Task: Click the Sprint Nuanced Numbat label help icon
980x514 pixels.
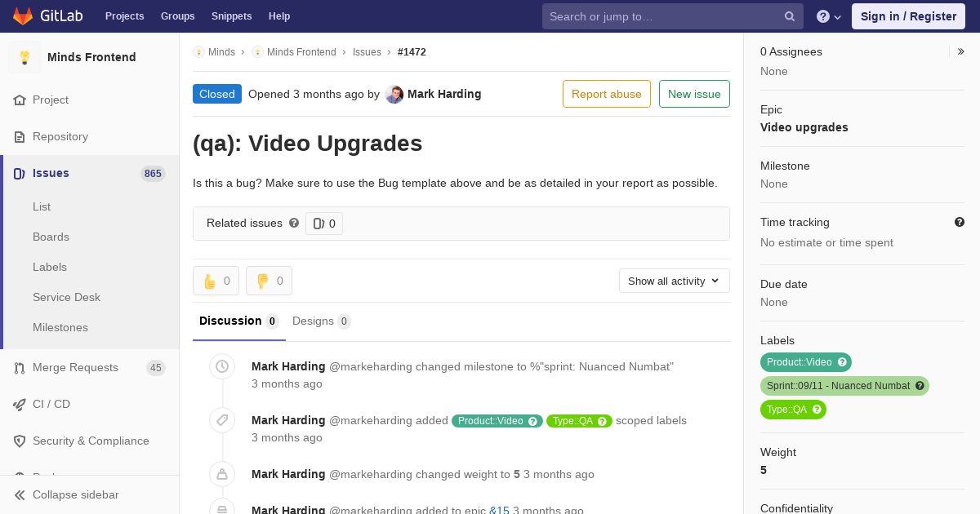Action: [920, 386]
